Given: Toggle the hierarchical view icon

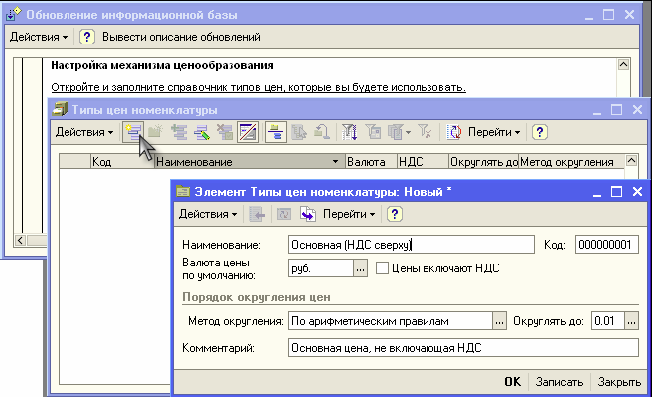Looking at the screenshot, I should (x=275, y=132).
